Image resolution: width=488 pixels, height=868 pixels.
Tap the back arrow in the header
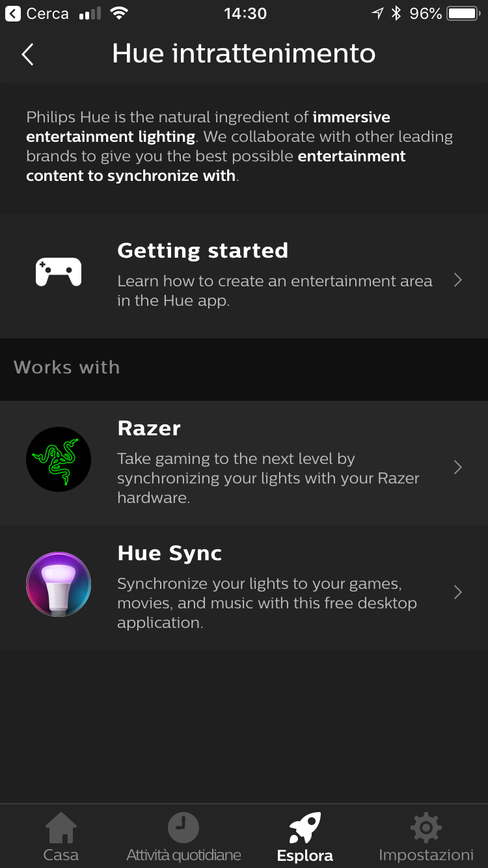click(27, 55)
